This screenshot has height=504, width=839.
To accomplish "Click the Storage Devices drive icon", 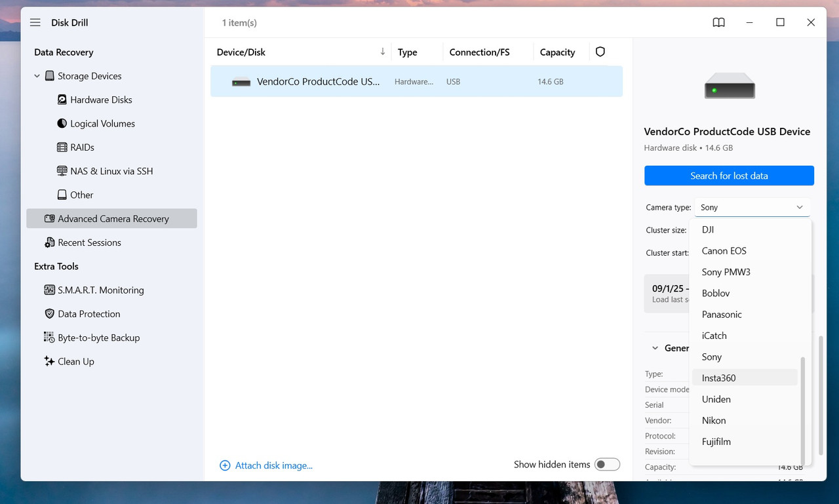I will pos(49,76).
